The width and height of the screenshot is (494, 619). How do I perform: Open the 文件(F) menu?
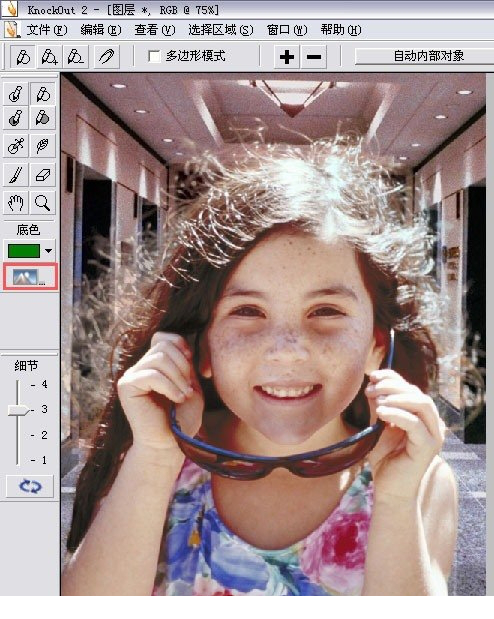coord(47,30)
